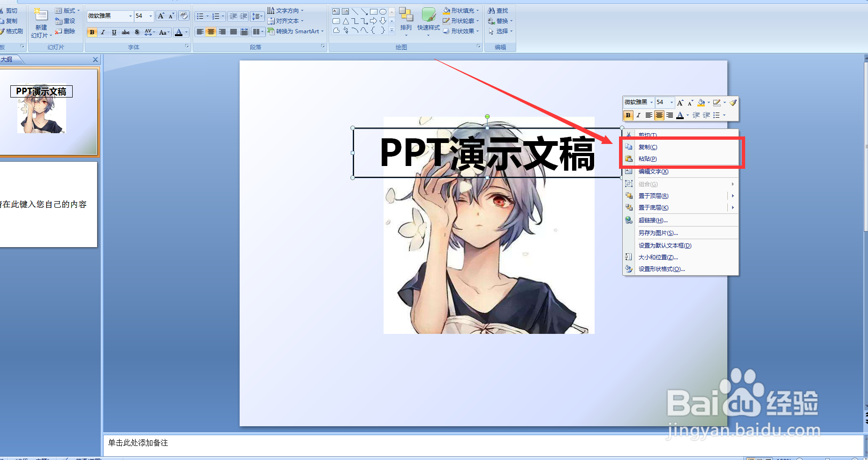Click the Quick Styles (快速样式) button
Image resolution: width=868 pixels, height=460 pixels.
pos(428,21)
